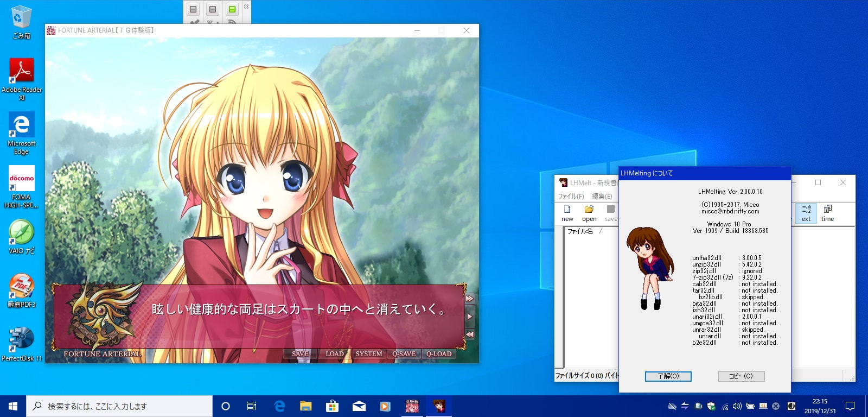
Task: Open the Windows Start menu
Action: [x=13, y=406]
